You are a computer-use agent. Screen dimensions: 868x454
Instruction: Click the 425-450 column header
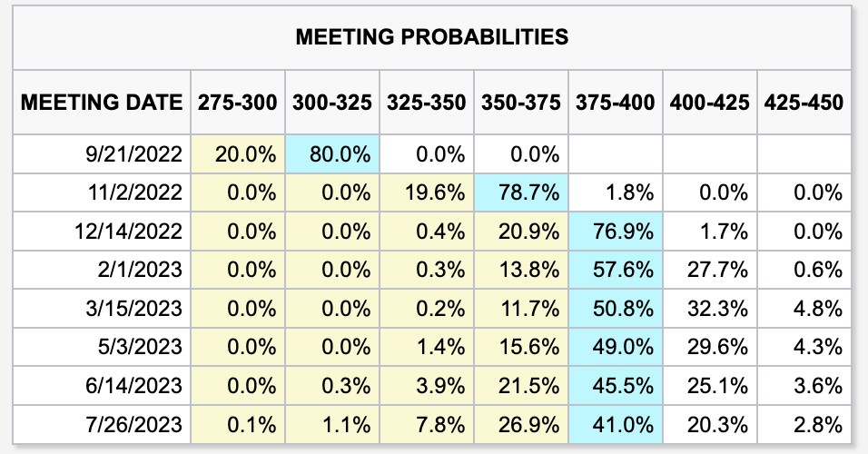point(804,102)
